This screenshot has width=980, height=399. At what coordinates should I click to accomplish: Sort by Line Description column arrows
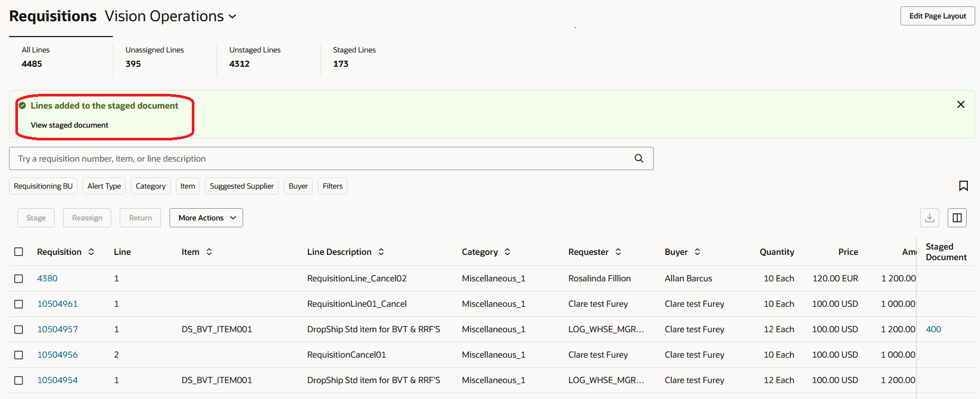(x=381, y=252)
